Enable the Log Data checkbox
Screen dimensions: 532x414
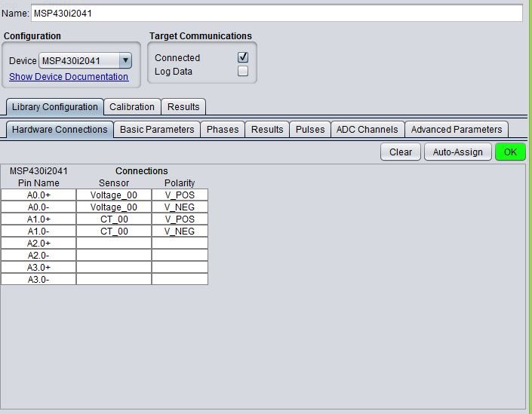[x=243, y=71]
